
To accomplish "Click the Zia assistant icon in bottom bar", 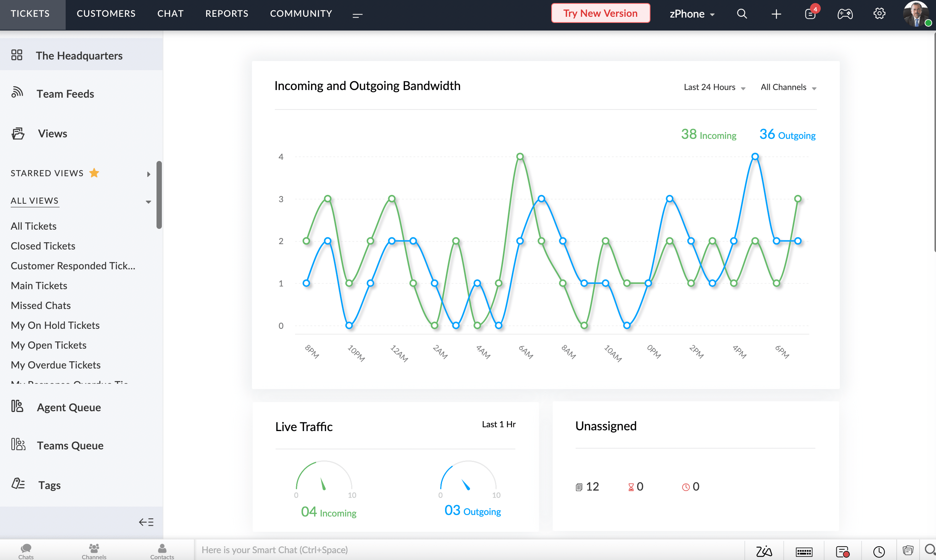I will tap(764, 551).
